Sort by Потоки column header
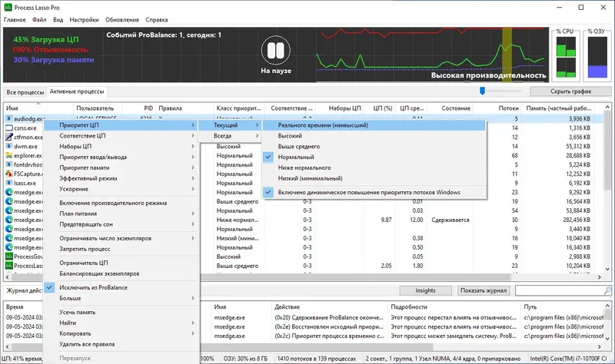 pyautogui.click(x=497, y=108)
